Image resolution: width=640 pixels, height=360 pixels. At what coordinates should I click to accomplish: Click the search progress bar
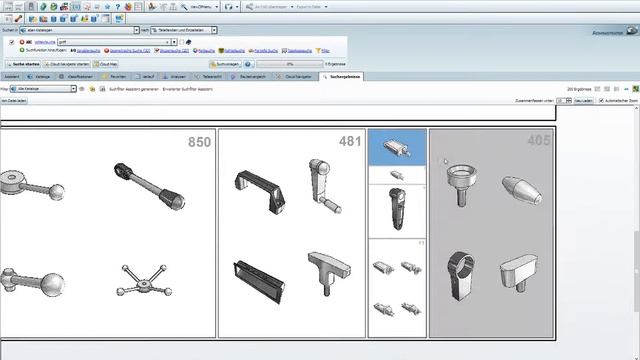[289, 64]
